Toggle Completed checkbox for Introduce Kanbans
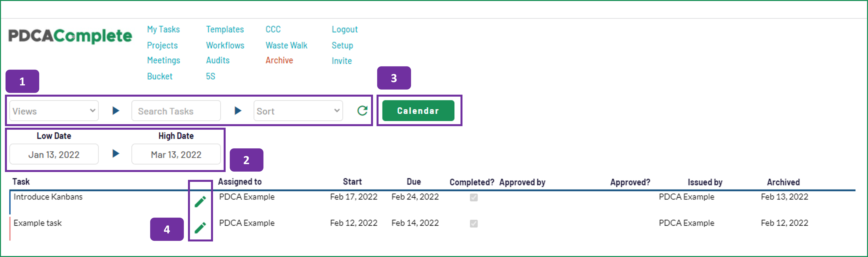Viewport: 868px width, 257px height. 474,197
